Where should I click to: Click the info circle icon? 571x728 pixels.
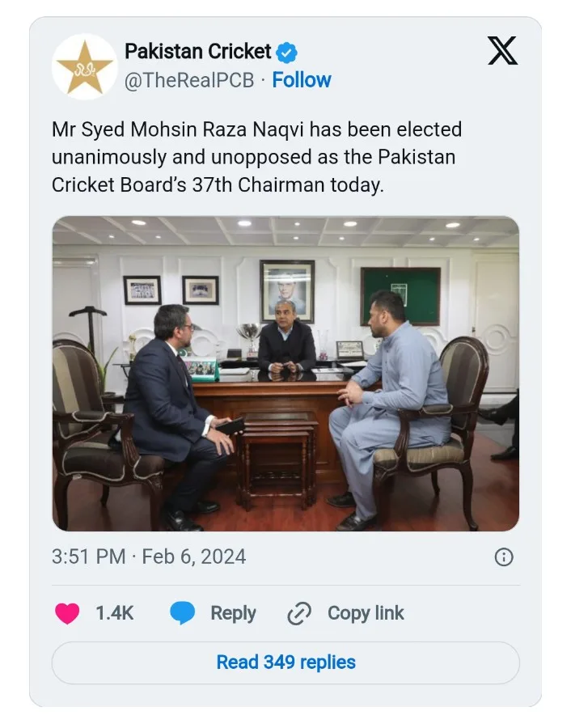pyautogui.click(x=503, y=557)
